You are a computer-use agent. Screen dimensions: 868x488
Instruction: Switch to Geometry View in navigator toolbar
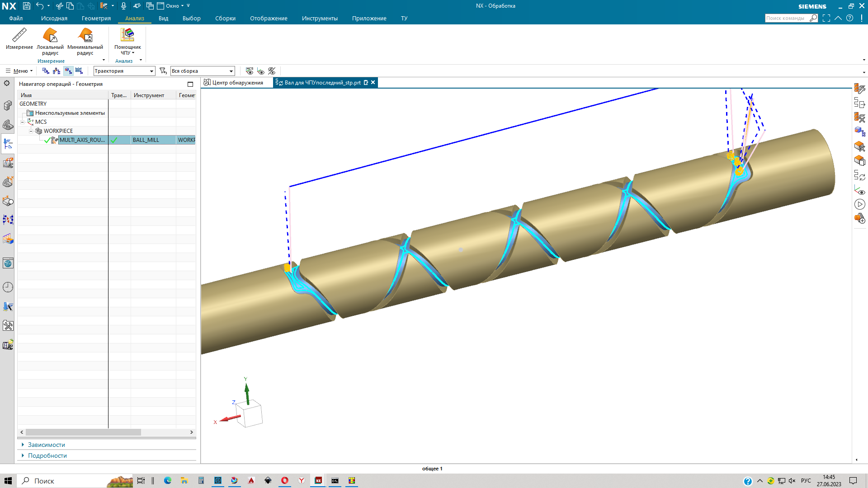68,71
